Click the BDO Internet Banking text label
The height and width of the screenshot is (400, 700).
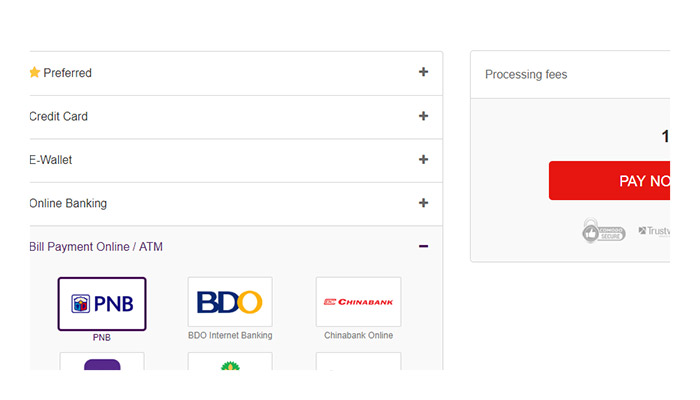[230, 336]
